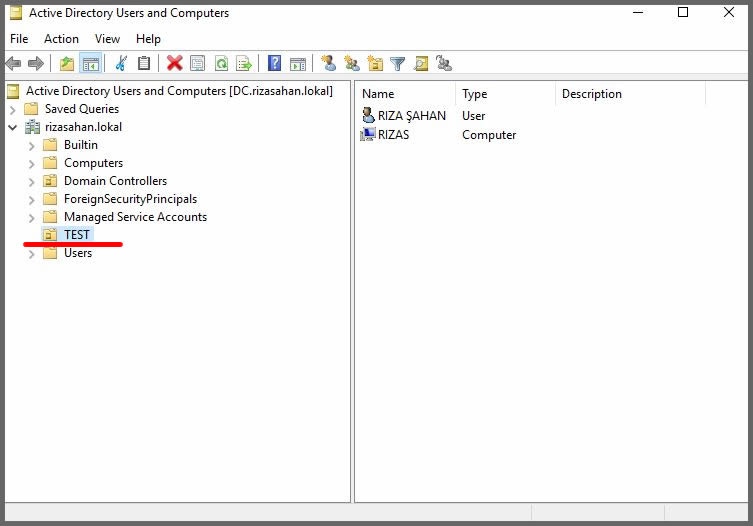Select the Builtin tree item
This screenshot has width=753, height=526.
click(81, 145)
